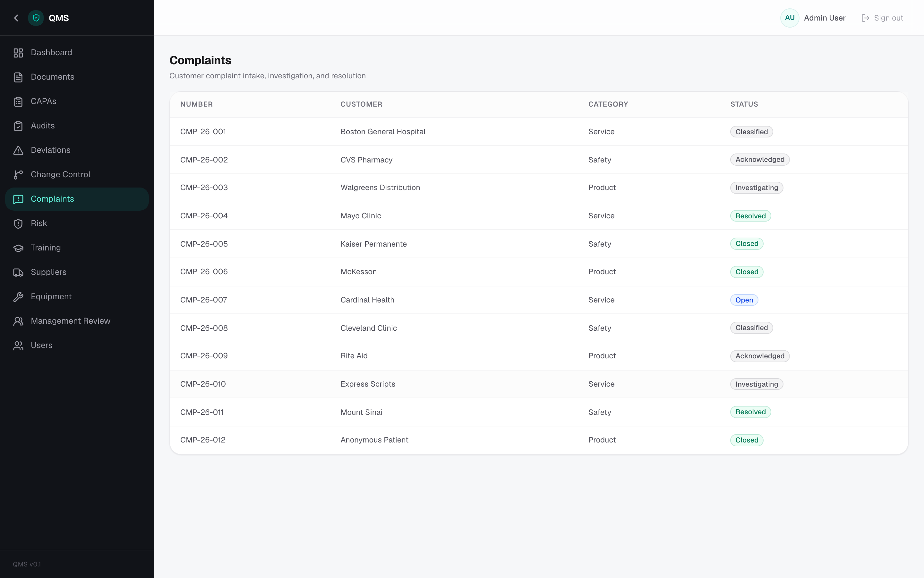Navigate to Audits
924x578 pixels.
click(77, 126)
